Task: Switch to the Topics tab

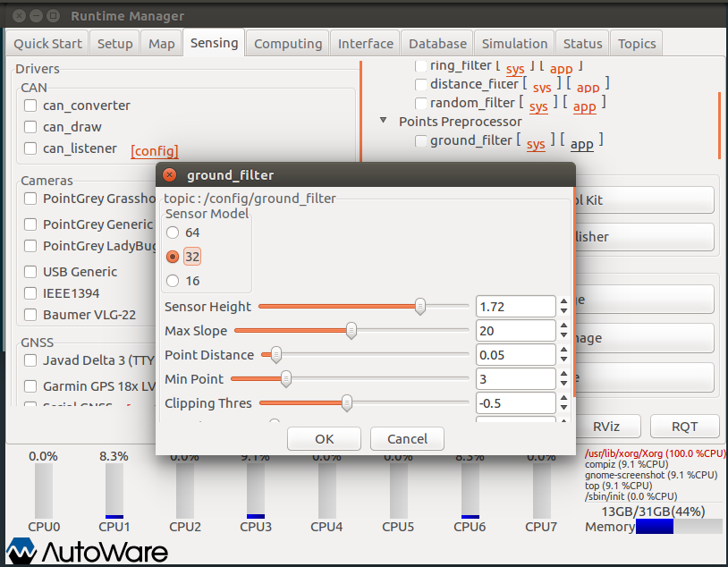Action: click(x=636, y=42)
